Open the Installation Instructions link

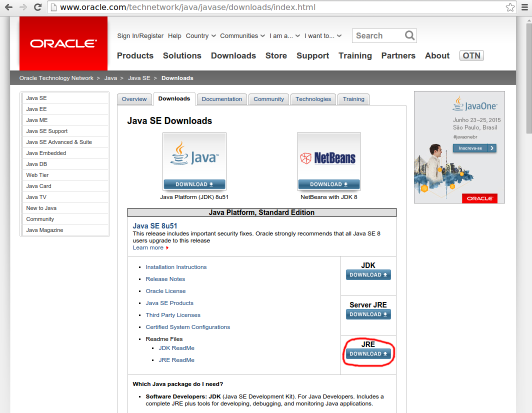[x=176, y=267]
